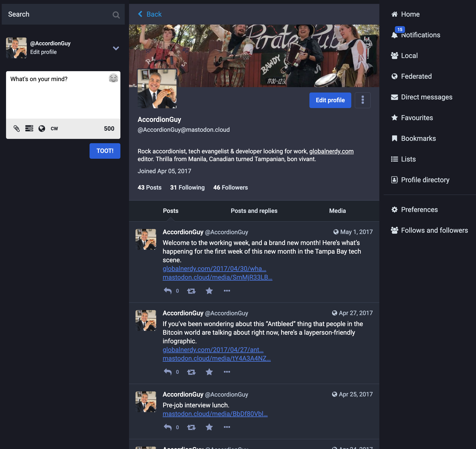The height and width of the screenshot is (449, 476).
Task: Click avatar on the May 1 post
Action: click(x=146, y=239)
